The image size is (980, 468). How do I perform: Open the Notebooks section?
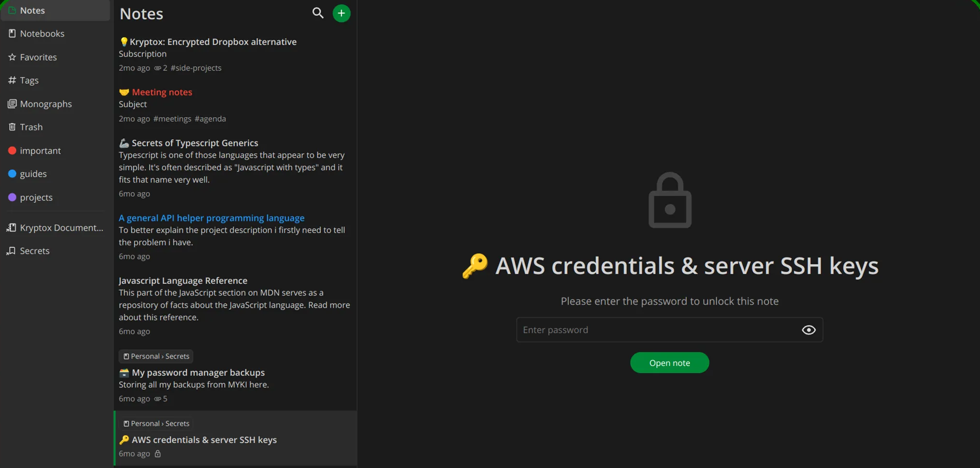42,34
